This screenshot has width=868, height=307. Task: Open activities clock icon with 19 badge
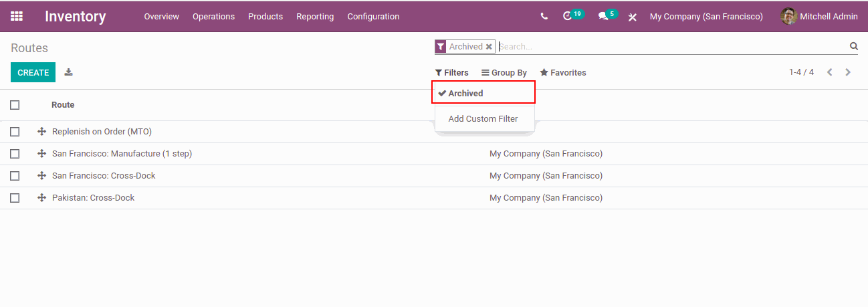click(568, 16)
